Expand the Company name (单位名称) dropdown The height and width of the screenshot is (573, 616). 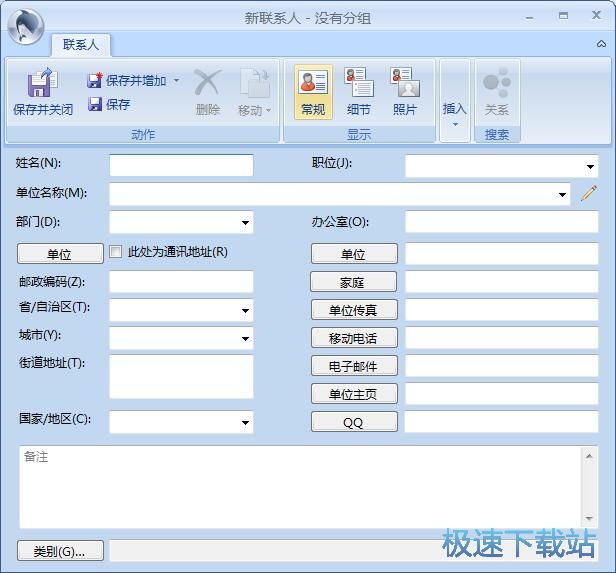(x=562, y=195)
